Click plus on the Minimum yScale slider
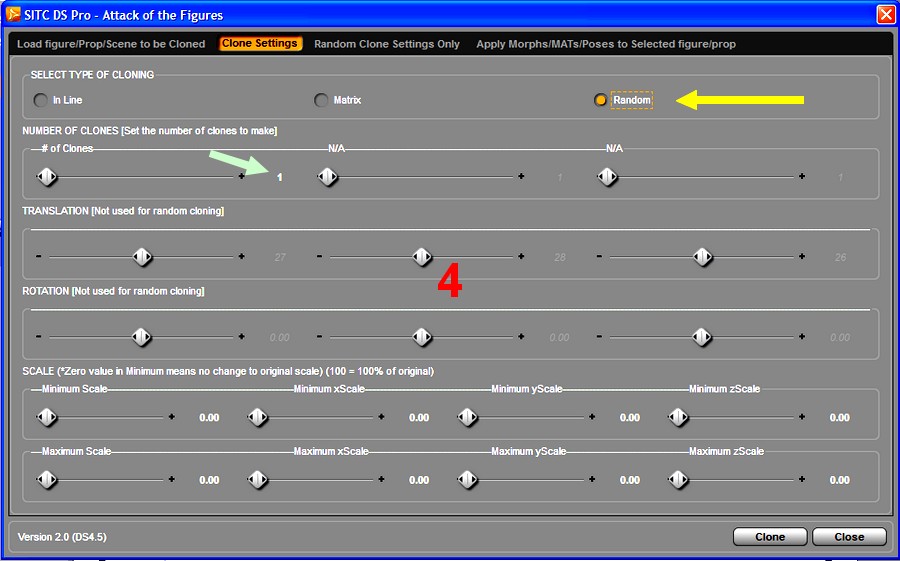The width and height of the screenshot is (900, 561). pyautogui.click(x=592, y=417)
